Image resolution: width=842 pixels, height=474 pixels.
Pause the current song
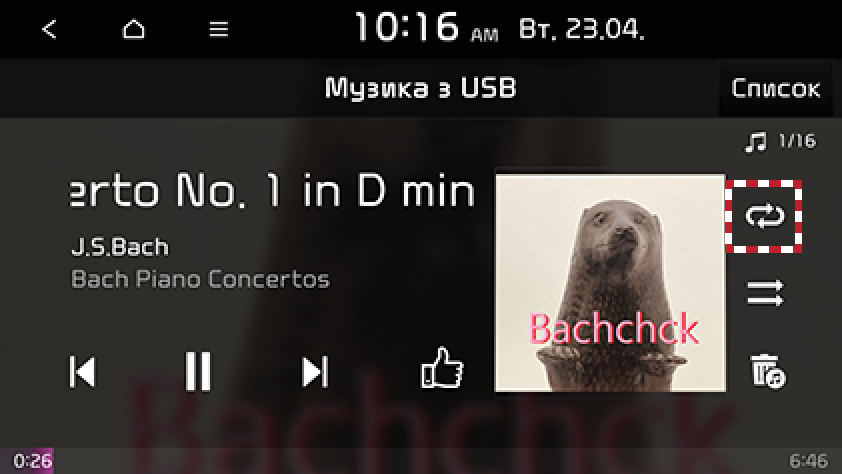[198, 371]
